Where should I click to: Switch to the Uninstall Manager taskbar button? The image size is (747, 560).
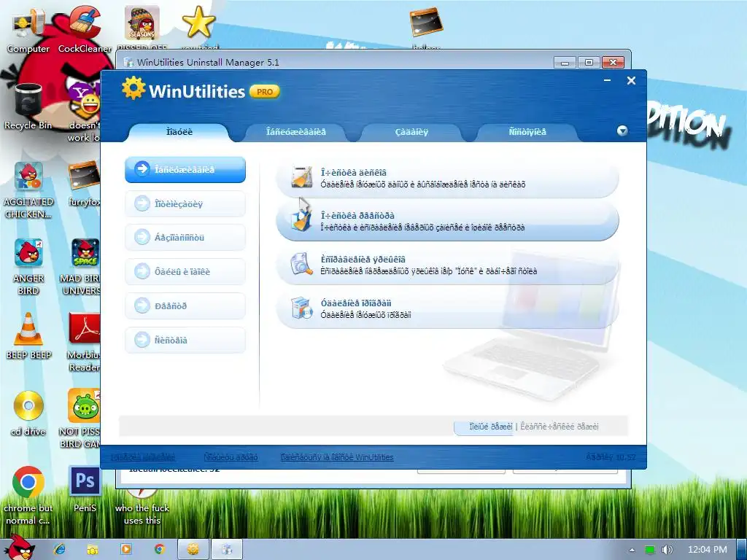pos(227,549)
